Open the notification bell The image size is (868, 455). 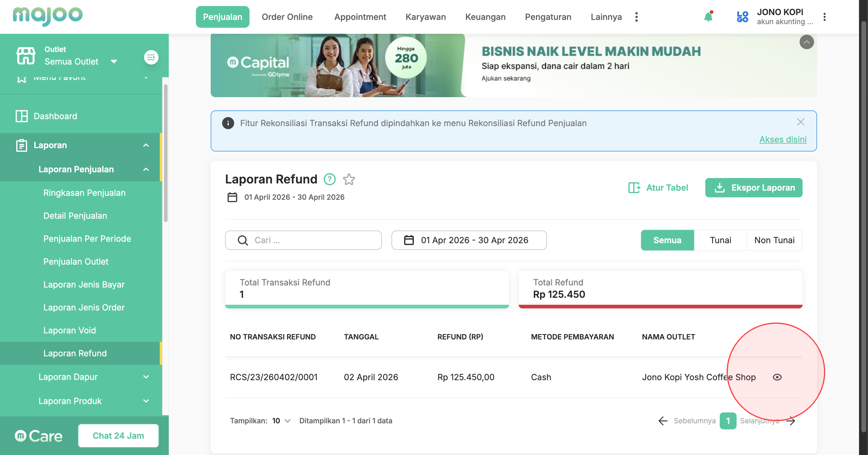708,17
